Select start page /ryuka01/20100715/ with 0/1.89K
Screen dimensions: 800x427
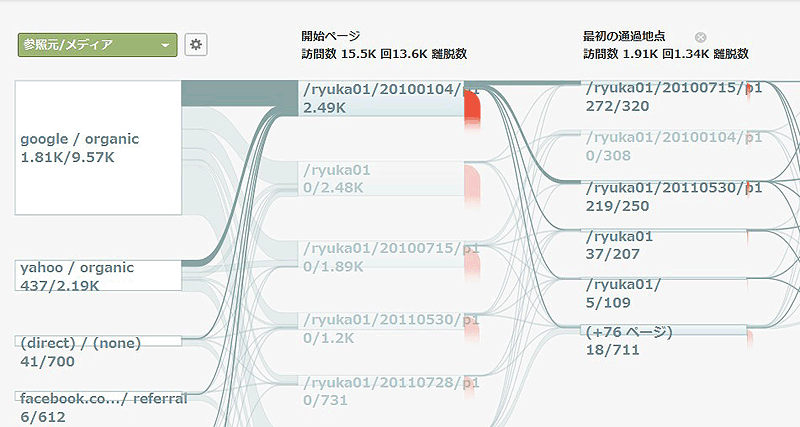pos(382,256)
